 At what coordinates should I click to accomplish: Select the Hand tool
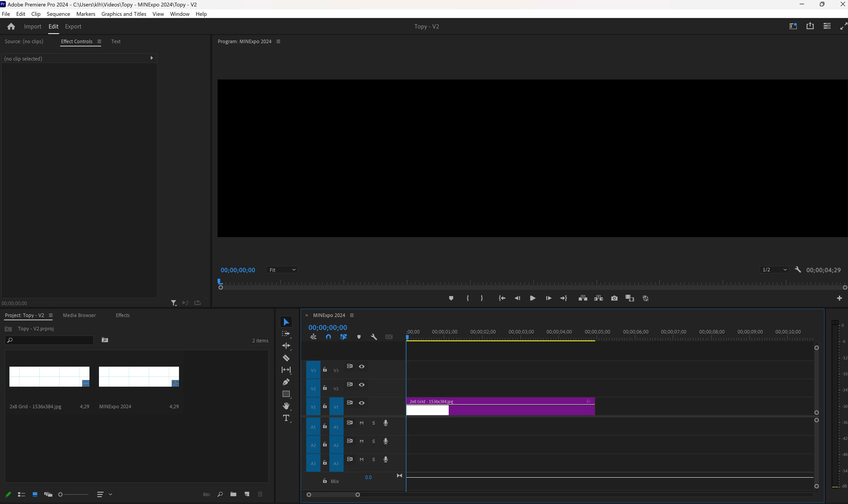pyautogui.click(x=286, y=406)
